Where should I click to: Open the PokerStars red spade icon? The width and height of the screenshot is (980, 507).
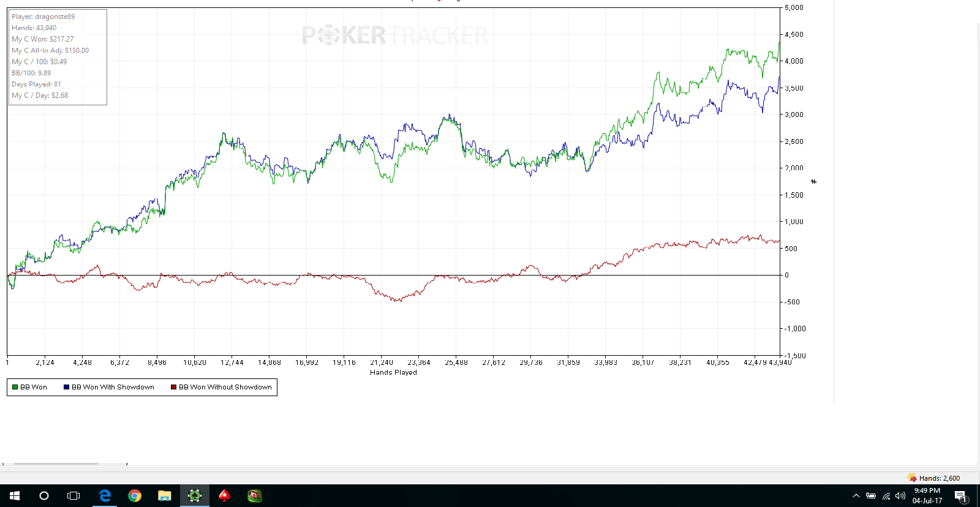coord(225,496)
